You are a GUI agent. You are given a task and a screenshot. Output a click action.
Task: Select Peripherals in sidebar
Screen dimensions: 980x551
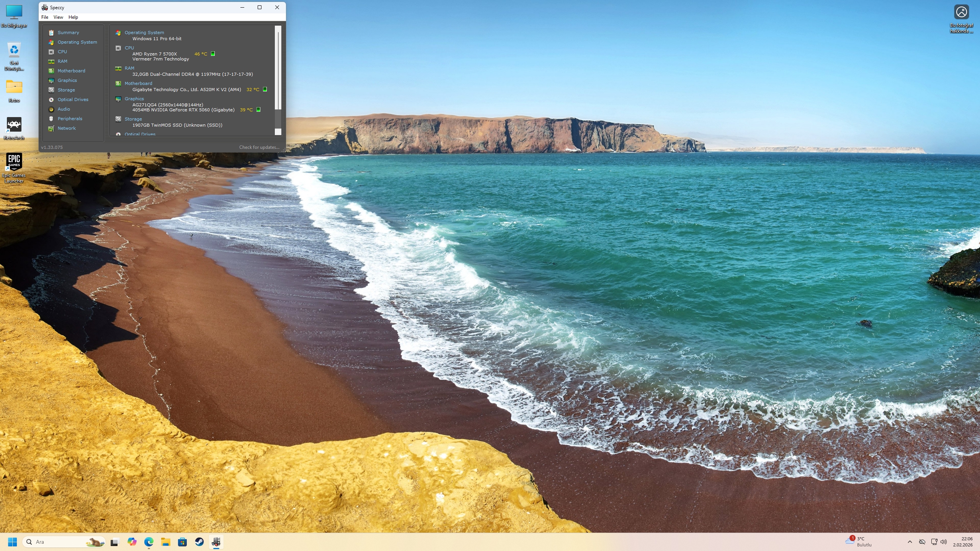pos(70,119)
